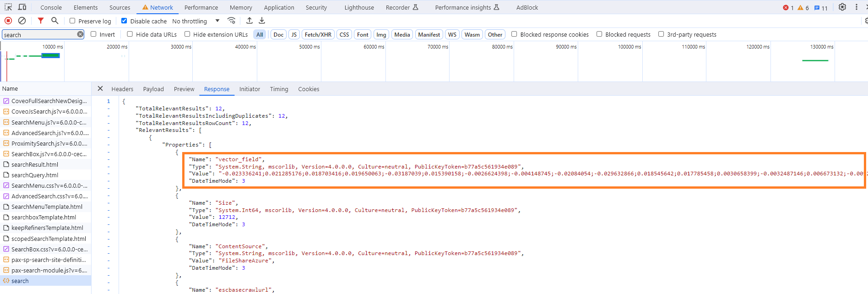Check the Hide data URLs checkbox

coord(130,34)
